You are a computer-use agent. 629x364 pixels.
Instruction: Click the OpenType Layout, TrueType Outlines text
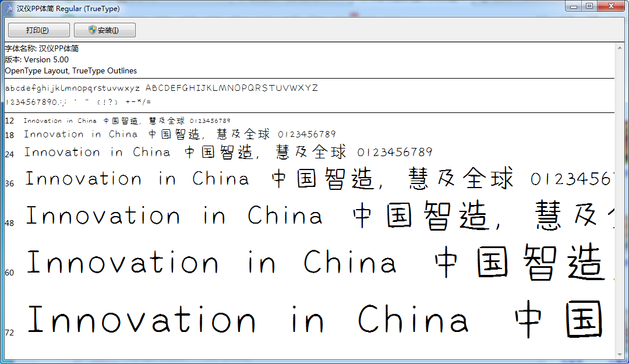pyautogui.click(x=70, y=70)
